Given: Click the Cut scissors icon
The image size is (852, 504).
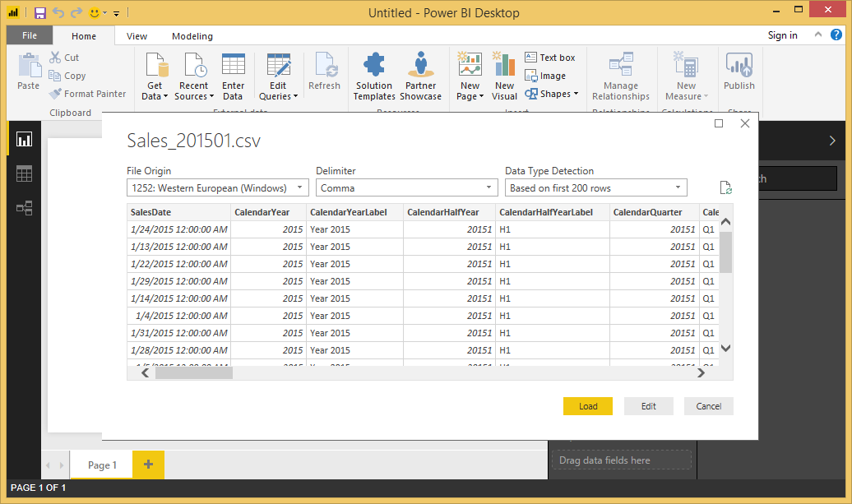Looking at the screenshot, I should 55,57.
